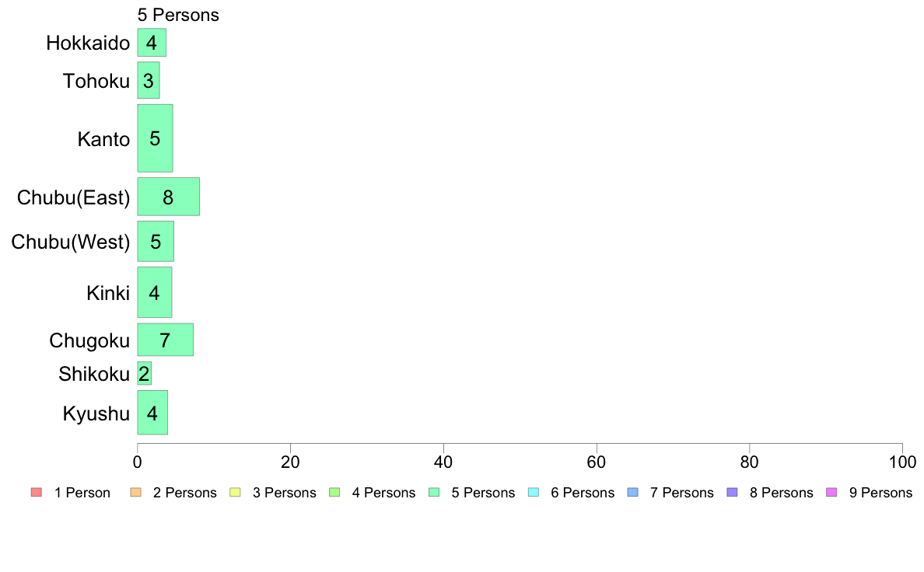Select the Kyushu bar showing 4
This screenshot has height=572, width=924.
click(x=152, y=413)
